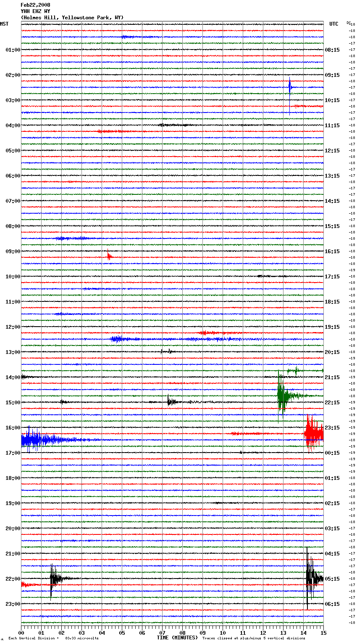Select the 12:00 MST time label
Image resolution: width=357 pixels, height=644 pixels.
pos(13,327)
